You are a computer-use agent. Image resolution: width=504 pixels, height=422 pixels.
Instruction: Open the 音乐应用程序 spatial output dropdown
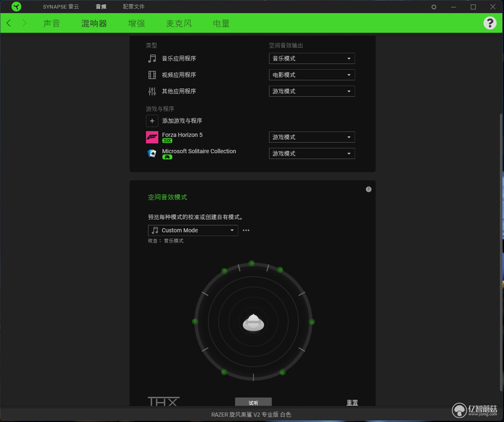(x=312, y=59)
